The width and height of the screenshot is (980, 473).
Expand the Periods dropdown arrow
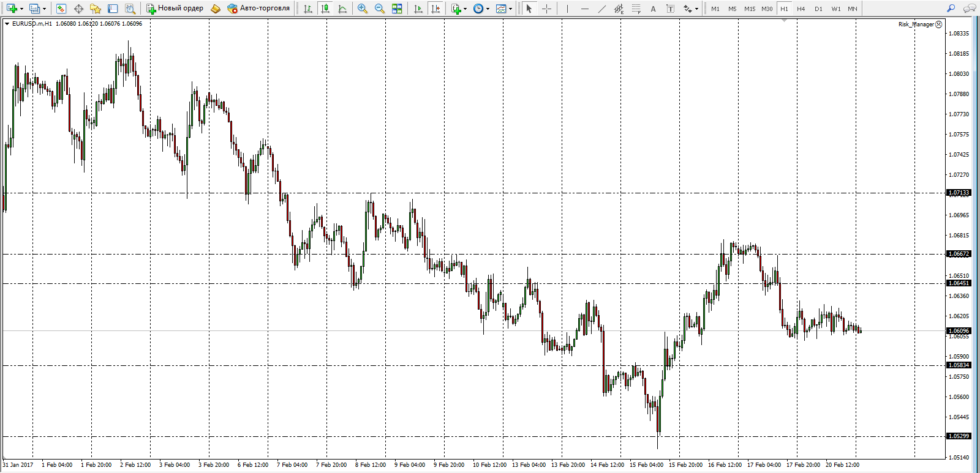[488, 9]
